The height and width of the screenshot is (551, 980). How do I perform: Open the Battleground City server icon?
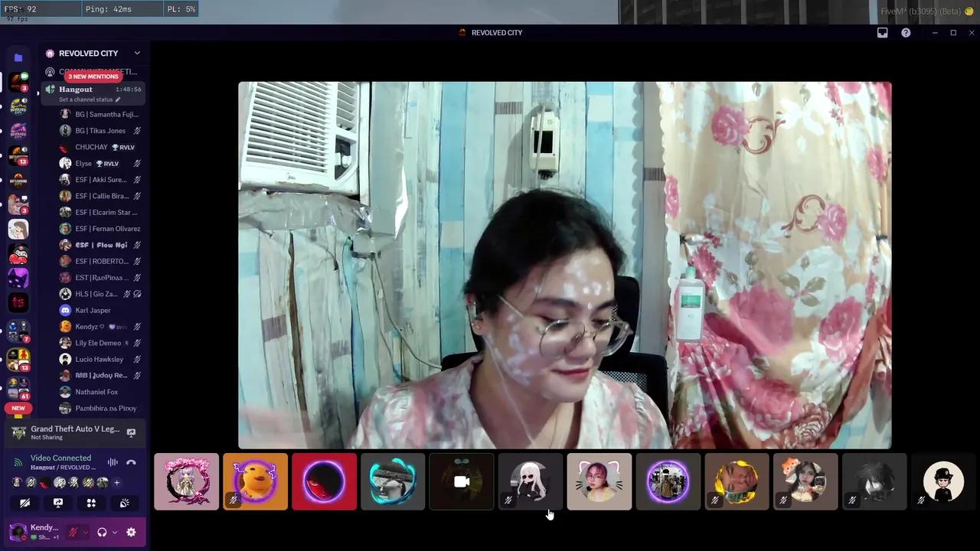coord(18,181)
